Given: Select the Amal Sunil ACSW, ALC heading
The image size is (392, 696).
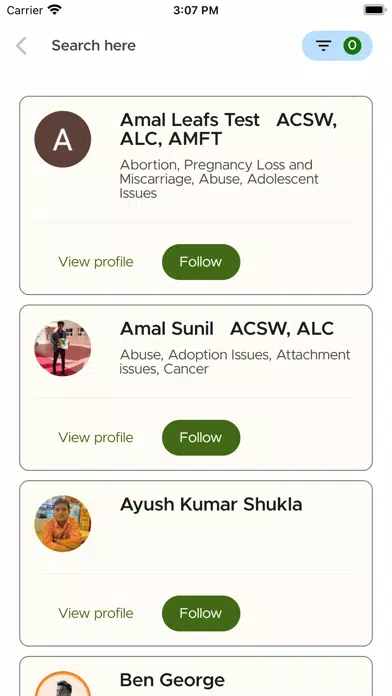Looking at the screenshot, I should pos(227,328).
